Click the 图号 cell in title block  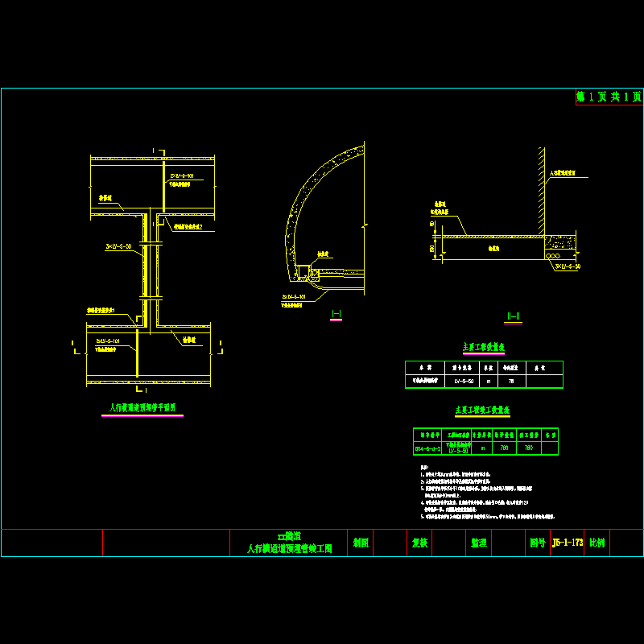tap(537, 543)
